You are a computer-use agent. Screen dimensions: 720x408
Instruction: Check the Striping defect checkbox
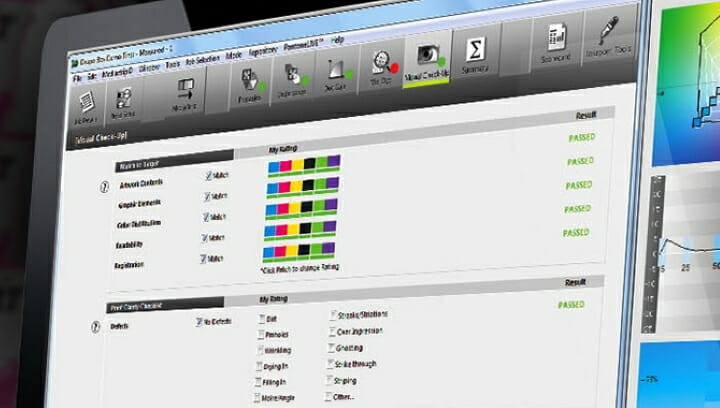[x=329, y=381]
